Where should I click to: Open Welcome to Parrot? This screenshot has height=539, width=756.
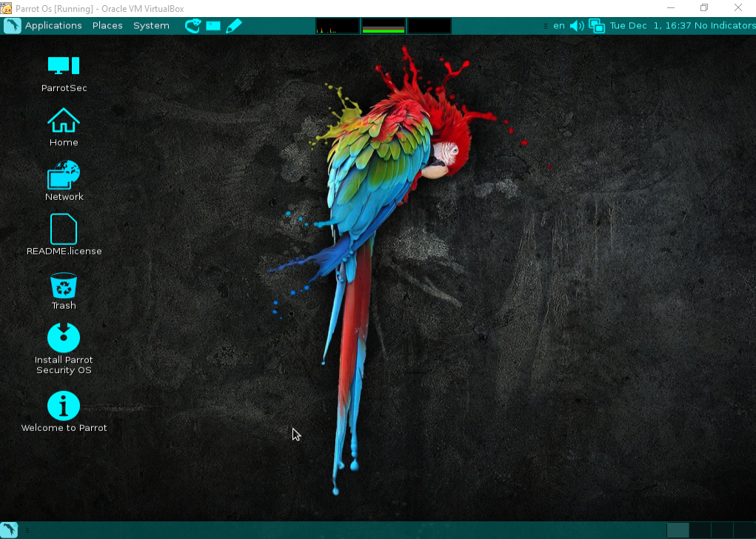(x=63, y=407)
